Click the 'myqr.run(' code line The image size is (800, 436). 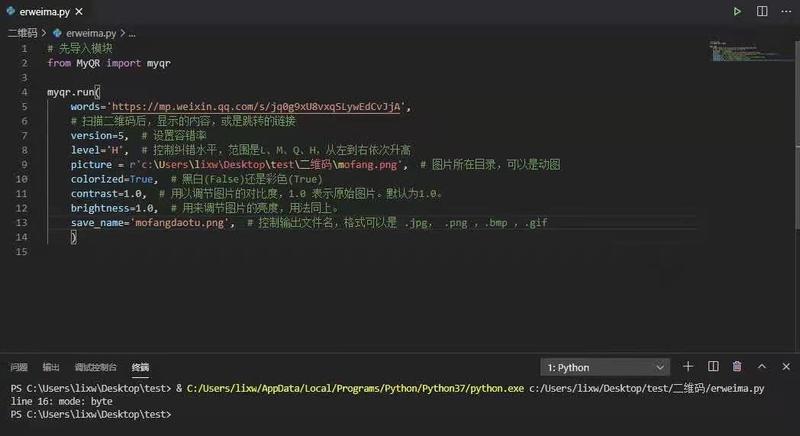[73, 92]
